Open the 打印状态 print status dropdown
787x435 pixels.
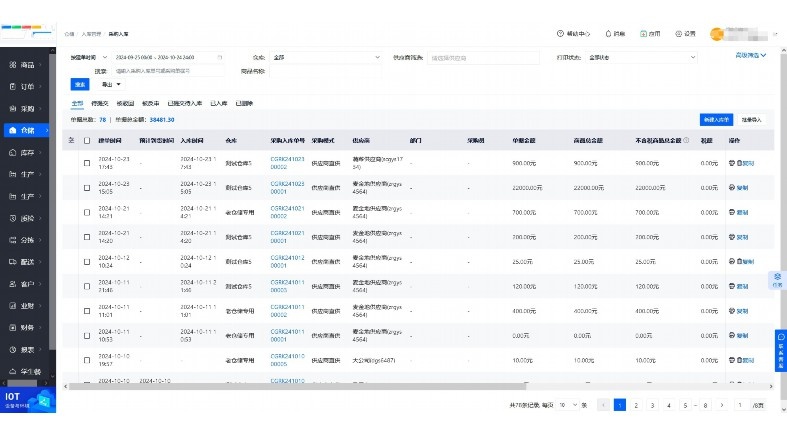(641, 58)
